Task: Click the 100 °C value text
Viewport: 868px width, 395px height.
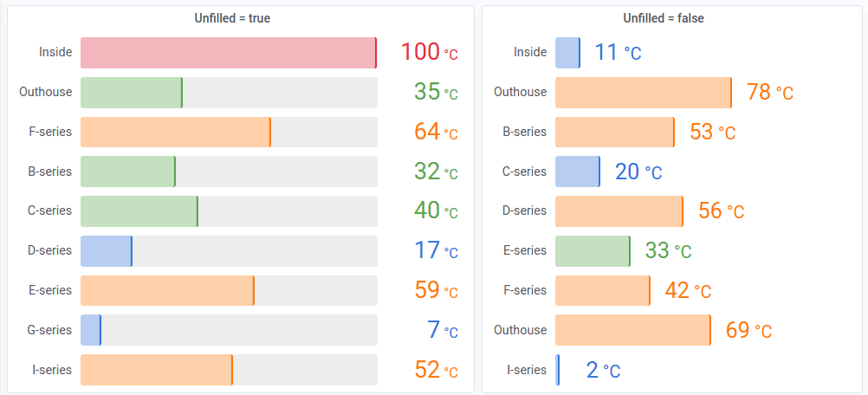Action: (x=429, y=52)
